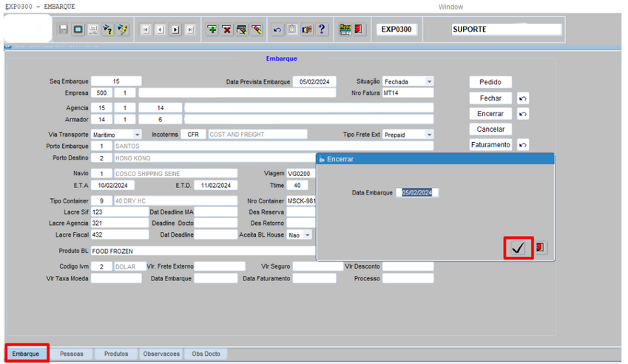Expand the Aceita BL House dropdown
The height and width of the screenshot is (364, 628).
click(307, 235)
